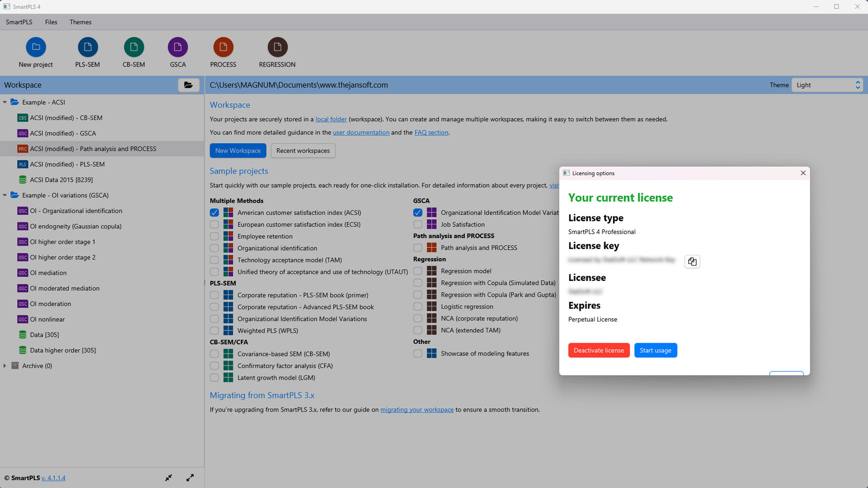Uncheck American customer satisfaction index (ACSI)

click(214, 213)
